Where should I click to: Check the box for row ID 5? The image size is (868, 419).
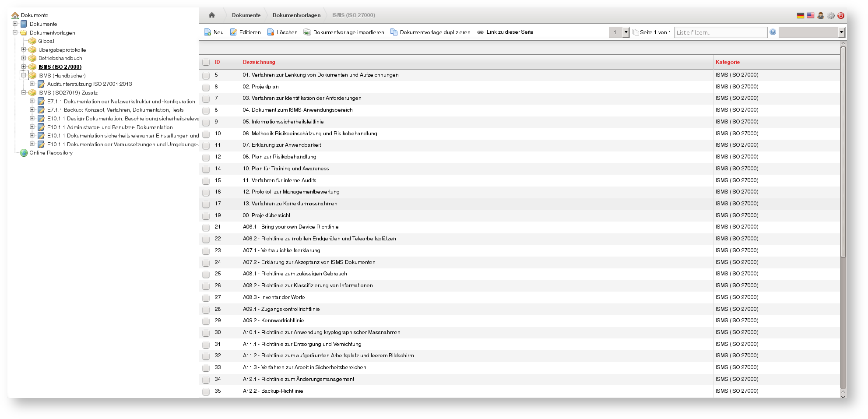tap(206, 75)
